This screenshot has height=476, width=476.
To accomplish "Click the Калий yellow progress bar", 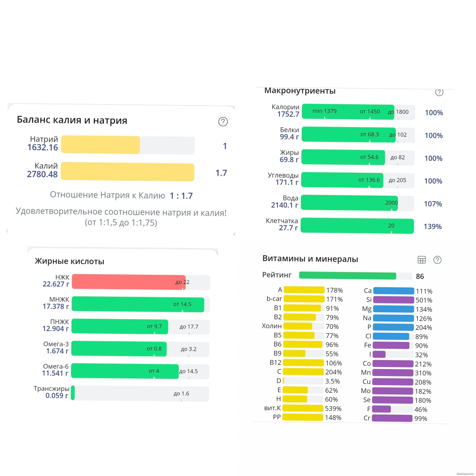I will [x=127, y=171].
